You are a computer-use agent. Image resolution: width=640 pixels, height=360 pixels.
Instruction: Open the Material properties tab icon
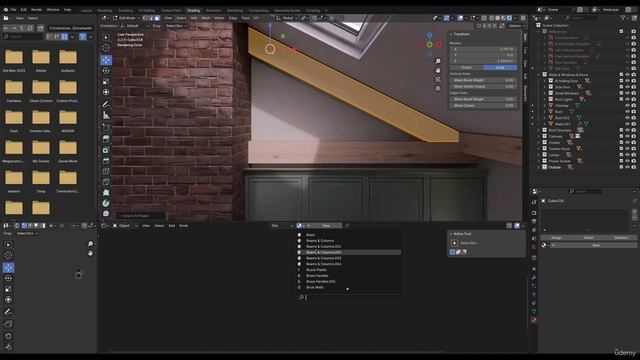pos(534,320)
